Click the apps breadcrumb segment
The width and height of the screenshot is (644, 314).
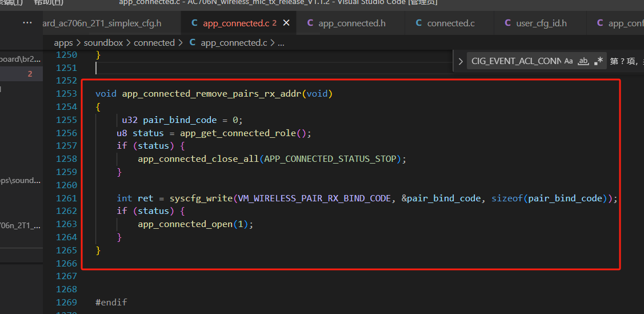(x=63, y=43)
